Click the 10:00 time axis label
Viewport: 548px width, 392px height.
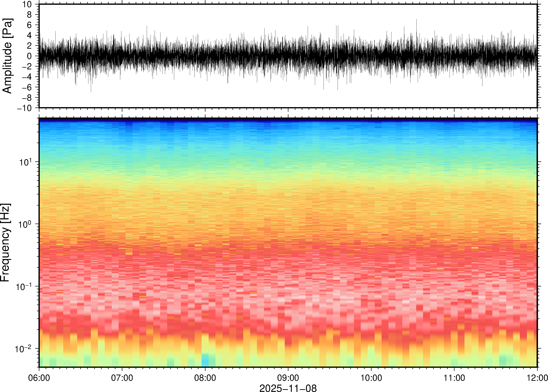point(371,378)
